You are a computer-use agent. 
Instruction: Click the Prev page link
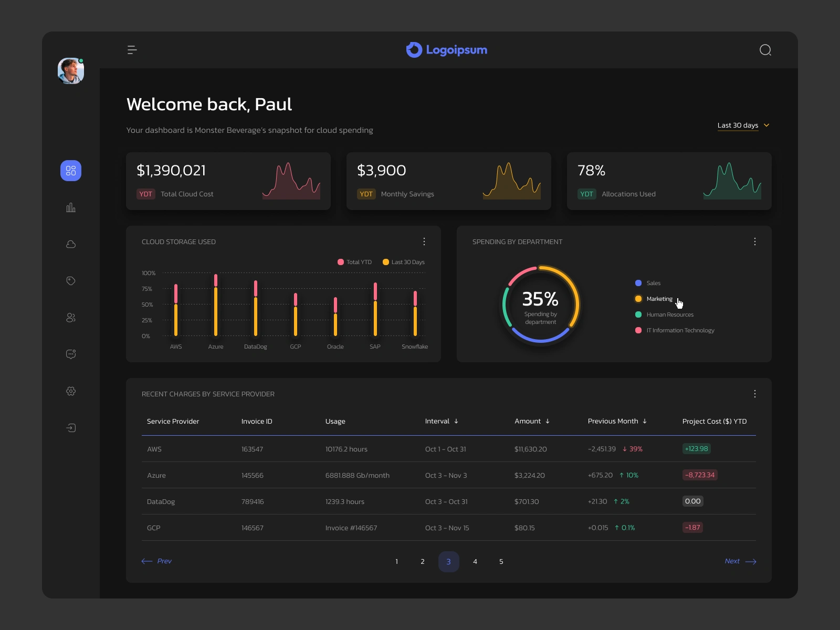point(156,561)
